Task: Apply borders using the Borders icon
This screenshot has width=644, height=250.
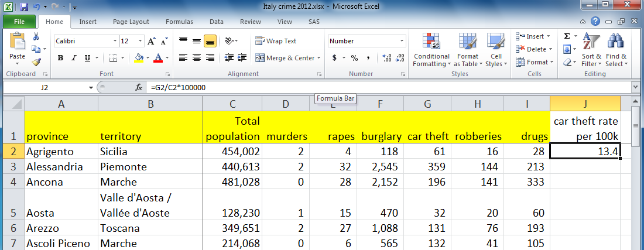Action: pos(114,58)
